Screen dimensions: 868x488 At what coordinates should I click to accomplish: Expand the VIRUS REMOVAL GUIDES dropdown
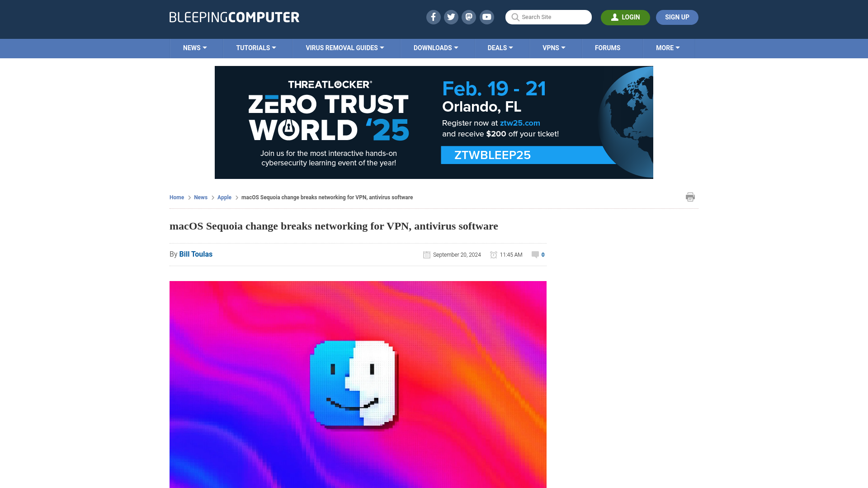click(344, 47)
